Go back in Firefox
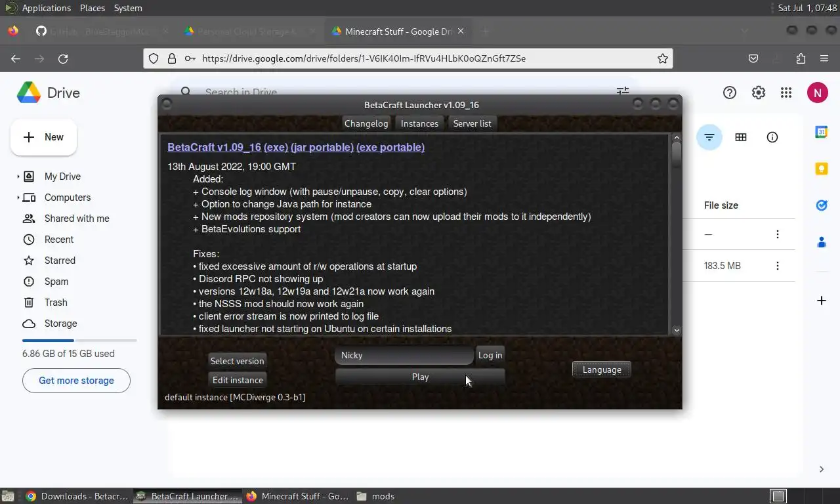840x504 pixels. click(16, 58)
